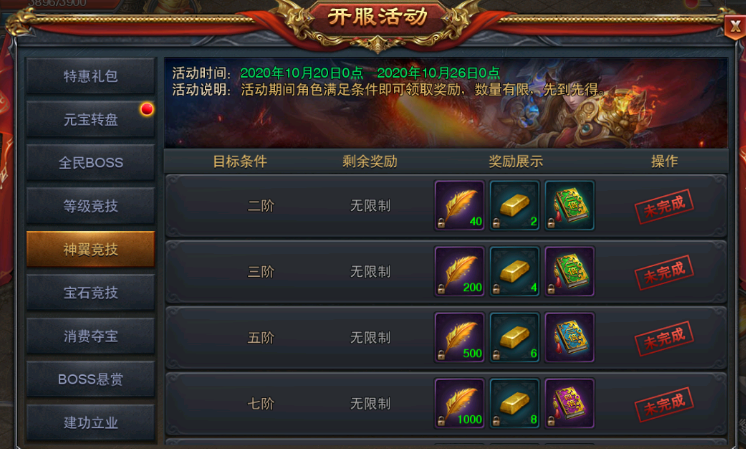Open the 元宝转盘 tab with red dot

click(x=90, y=119)
